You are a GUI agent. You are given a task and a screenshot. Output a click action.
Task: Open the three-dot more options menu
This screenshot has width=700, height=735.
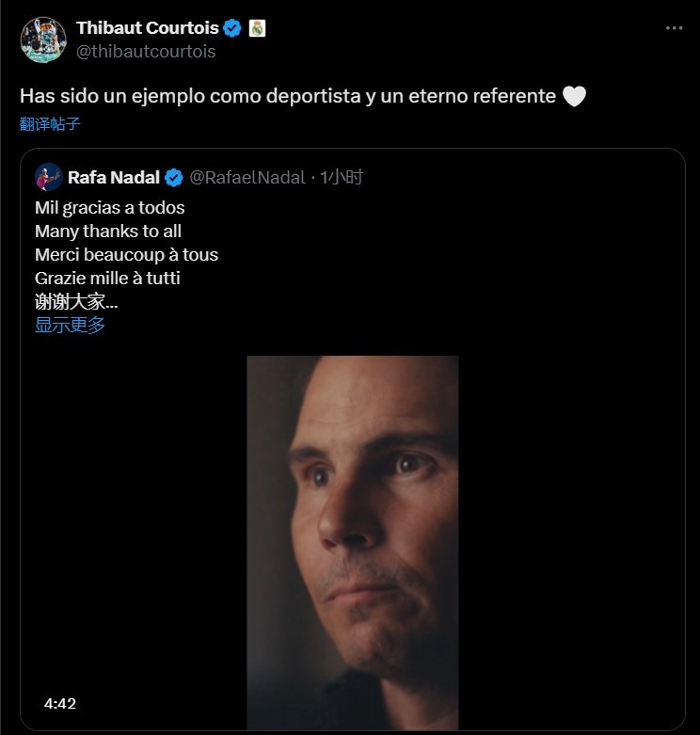(x=674, y=28)
